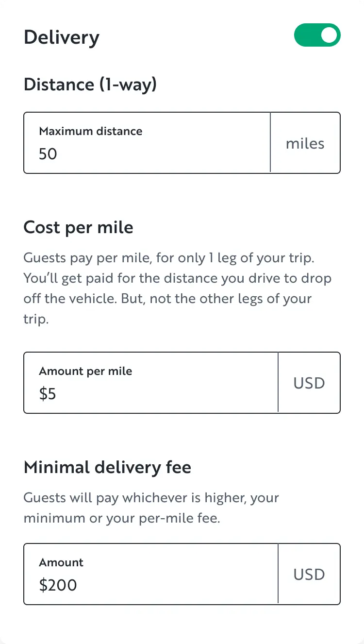Click the 'Amount per mile' label text
Viewport: 364px width, 644px height.
tap(85, 371)
